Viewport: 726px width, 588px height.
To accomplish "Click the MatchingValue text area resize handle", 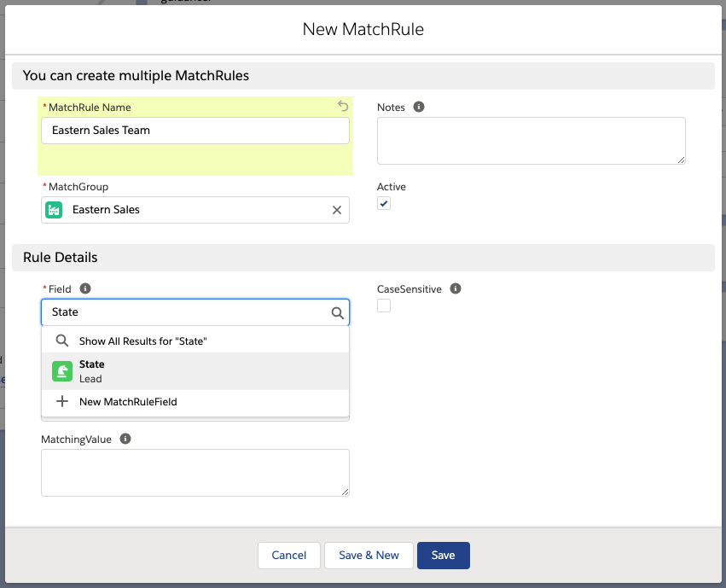I will (x=345, y=492).
